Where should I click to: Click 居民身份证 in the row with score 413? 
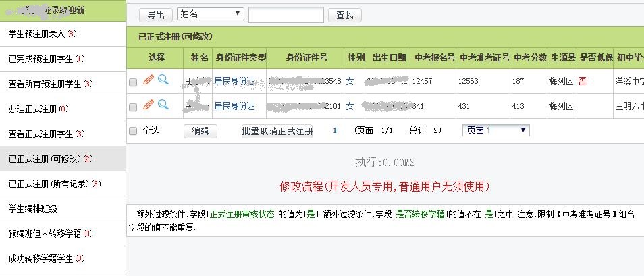click(234, 107)
